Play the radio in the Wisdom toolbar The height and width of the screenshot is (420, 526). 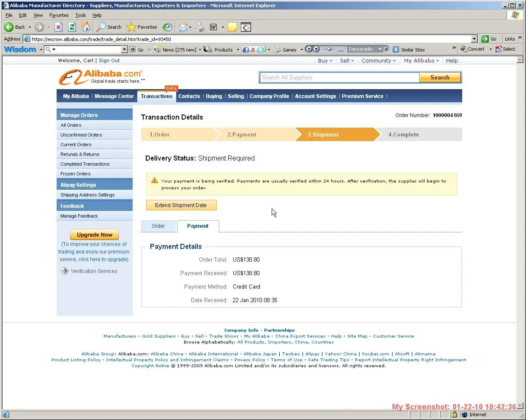point(309,49)
